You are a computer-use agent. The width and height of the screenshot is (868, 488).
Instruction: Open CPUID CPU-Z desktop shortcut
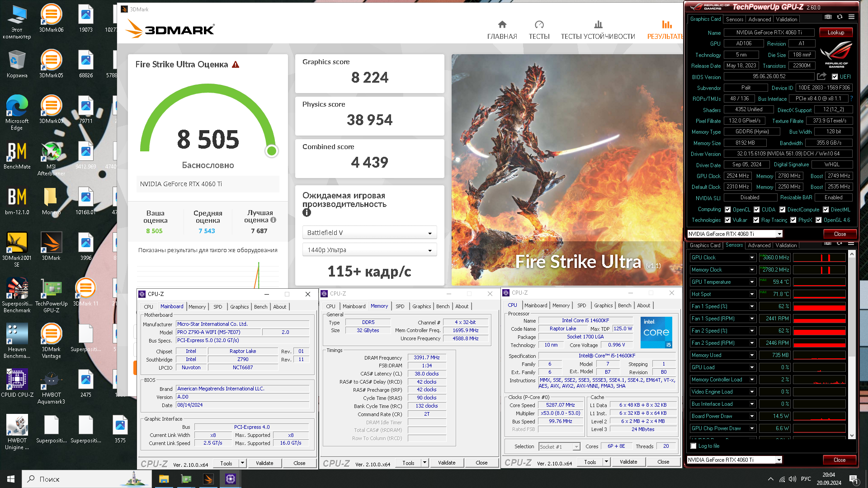pos(17,383)
